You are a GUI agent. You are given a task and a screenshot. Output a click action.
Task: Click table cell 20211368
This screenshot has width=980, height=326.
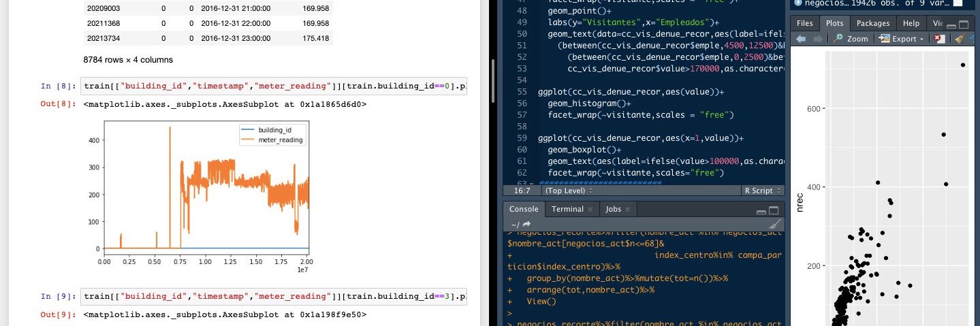point(104,24)
